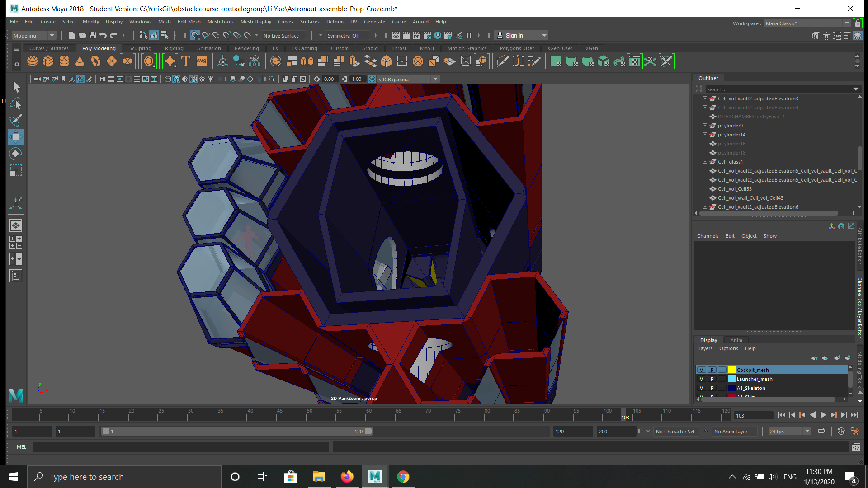Open the 24 fps frame rate dropdown
The width and height of the screenshot is (868, 488).
807,432
